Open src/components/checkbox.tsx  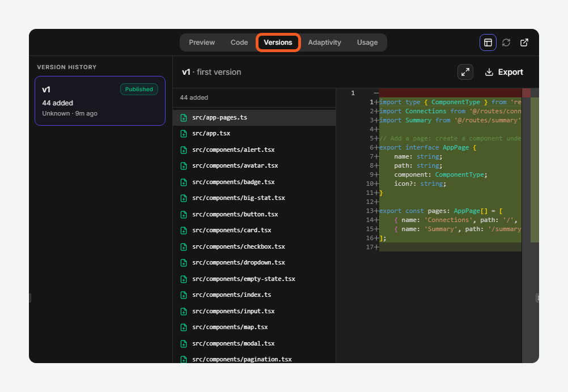coord(255,246)
